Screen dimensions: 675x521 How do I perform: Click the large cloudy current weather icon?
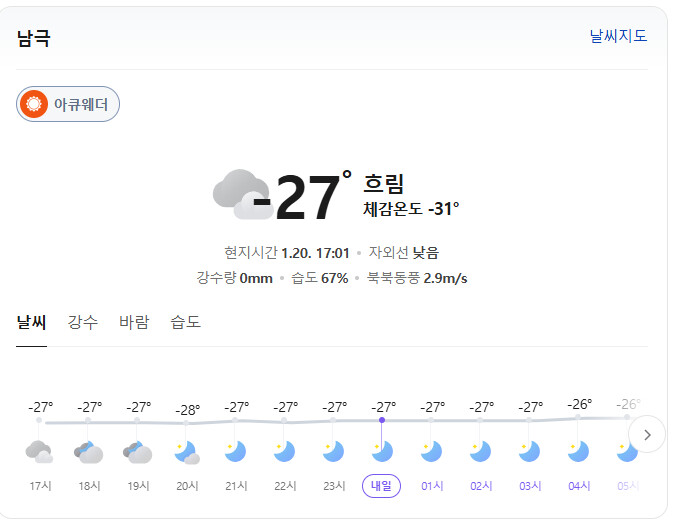click(241, 194)
